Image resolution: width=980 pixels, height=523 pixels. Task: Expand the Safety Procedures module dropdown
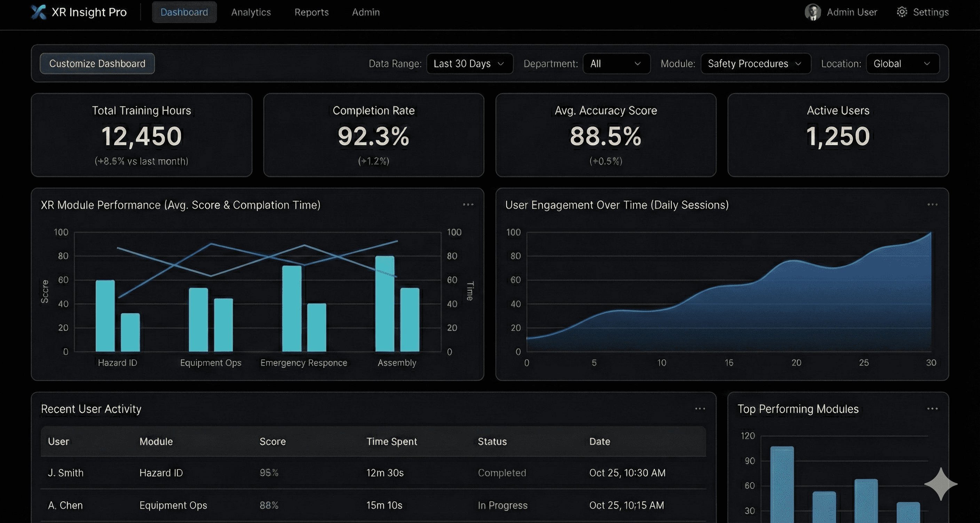coord(756,64)
